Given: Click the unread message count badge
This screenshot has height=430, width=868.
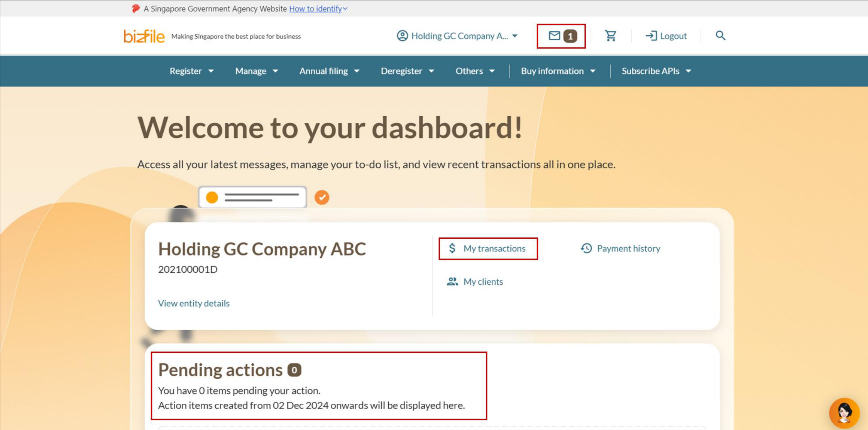Looking at the screenshot, I should pyautogui.click(x=570, y=36).
